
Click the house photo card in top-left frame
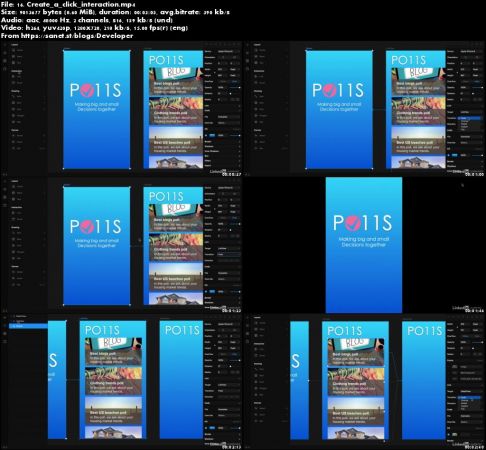176,162
